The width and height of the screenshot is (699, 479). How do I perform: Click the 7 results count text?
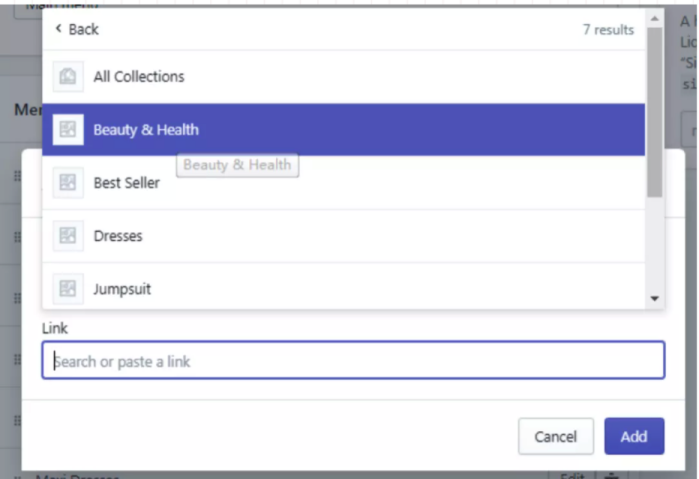click(x=608, y=30)
